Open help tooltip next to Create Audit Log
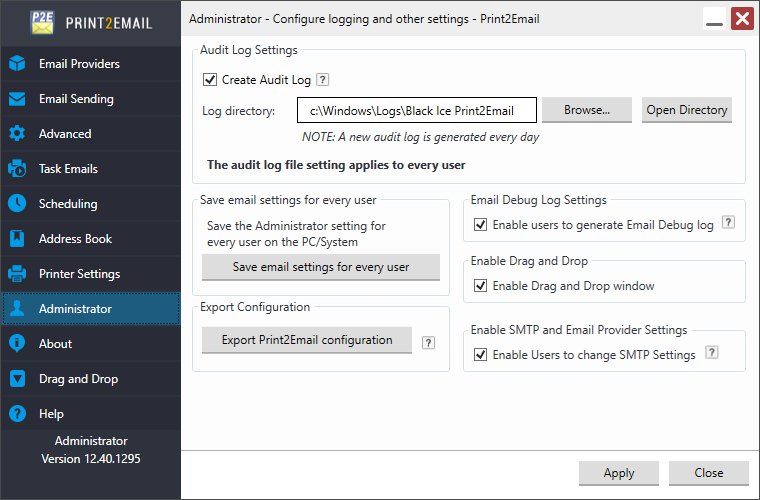This screenshot has width=760, height=500. coord(323,80)
